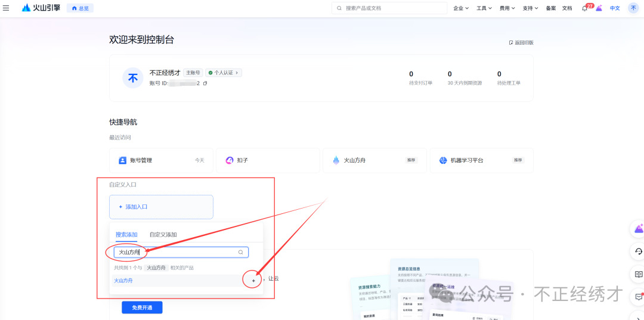
Task: Expand the 企业 dropdown menu
Action: (x=461, y=8)
